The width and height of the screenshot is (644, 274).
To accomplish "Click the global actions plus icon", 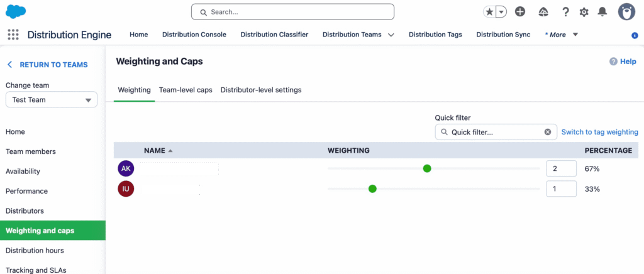I will (520, 12).
